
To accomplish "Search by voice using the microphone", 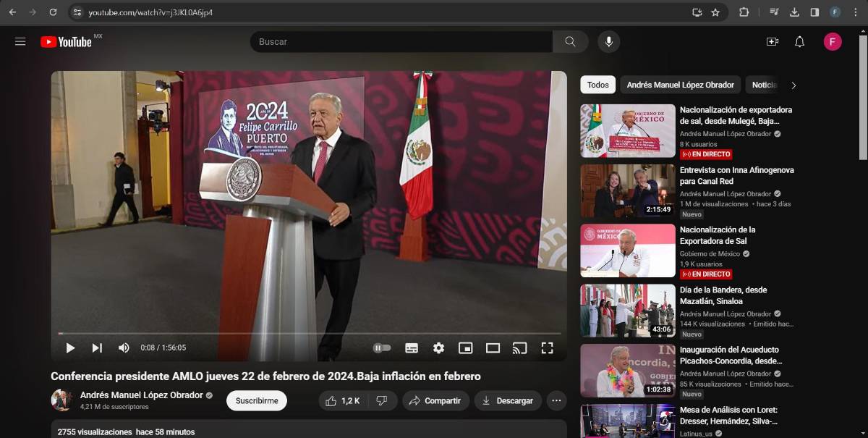I will (x=608, y=42).
